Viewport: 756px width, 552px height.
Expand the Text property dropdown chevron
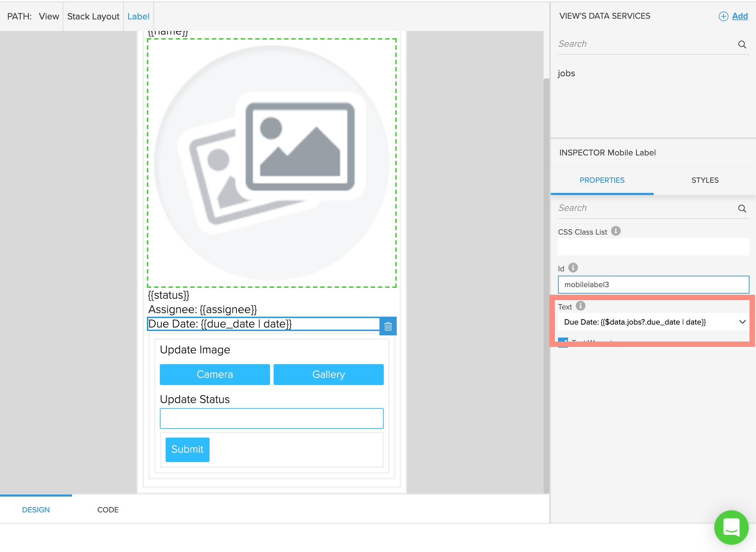742,322
